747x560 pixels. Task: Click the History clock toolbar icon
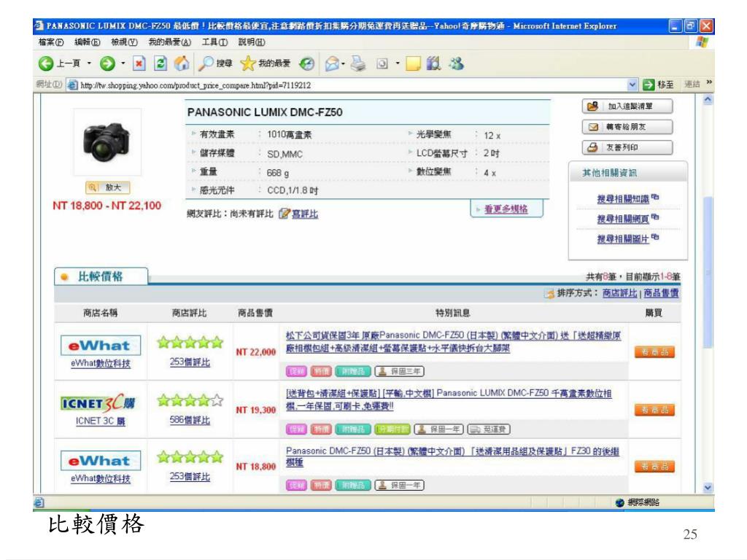pyautogui.click(x=307, y=63)
